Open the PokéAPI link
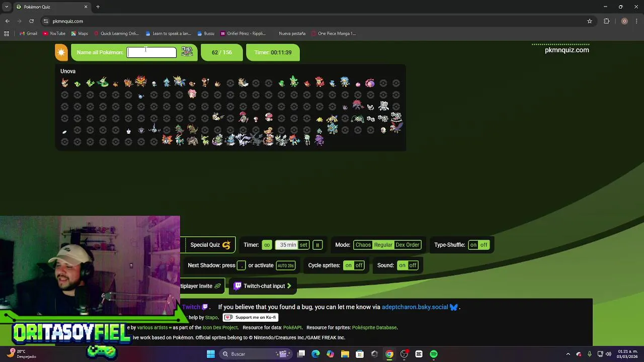Image resolution: width=644 pixels, height=362 pixels. coord(292,328)
